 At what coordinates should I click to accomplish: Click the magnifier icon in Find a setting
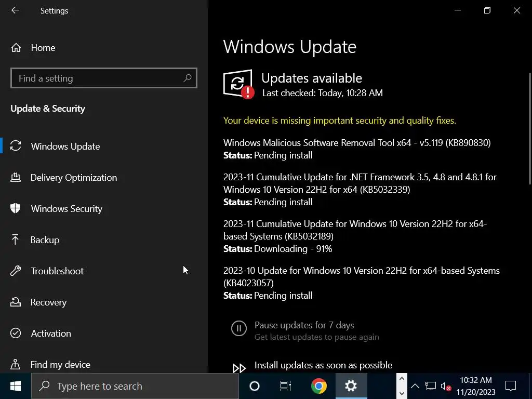[188, 78]
